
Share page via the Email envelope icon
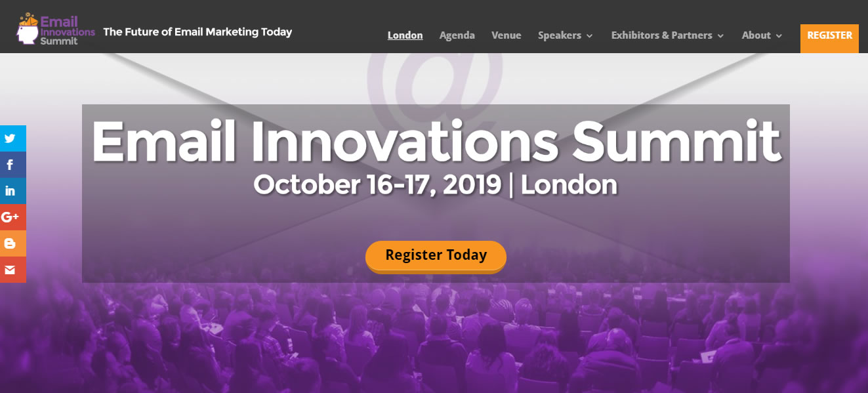pos(12,270)
